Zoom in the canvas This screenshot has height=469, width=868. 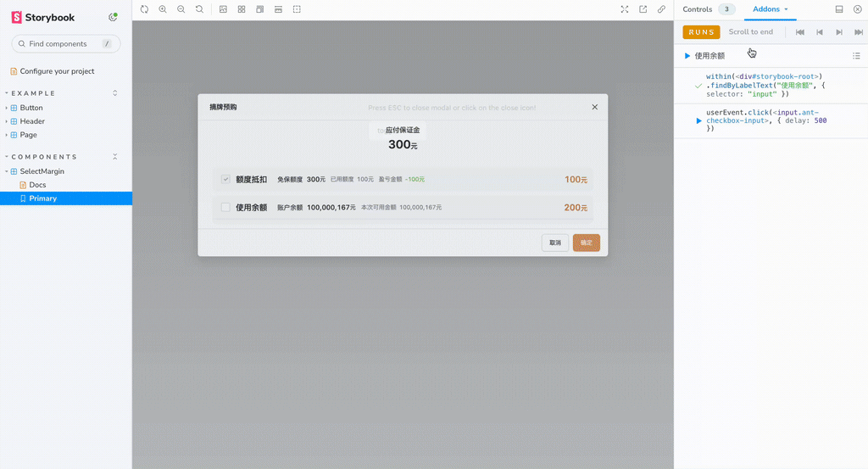[x=163, y=9]
